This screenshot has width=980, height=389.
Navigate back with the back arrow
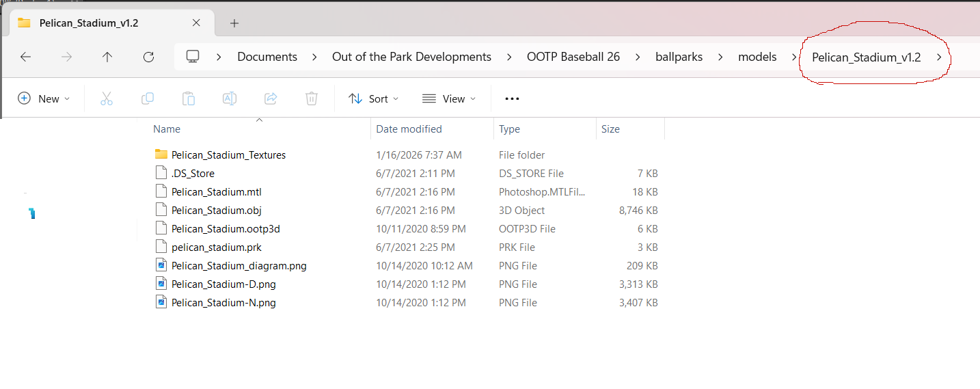click(x=26, y=57)
